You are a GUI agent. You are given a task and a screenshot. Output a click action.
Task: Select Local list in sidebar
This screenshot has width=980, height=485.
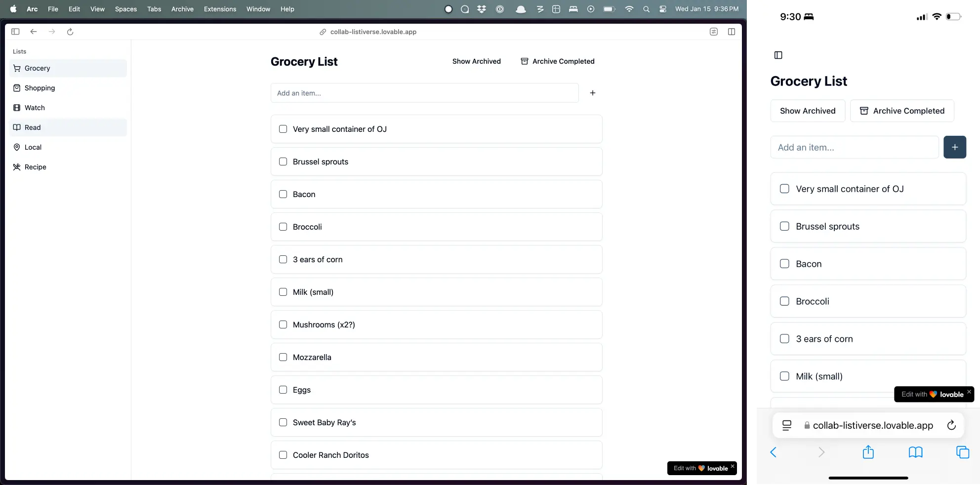tap(68, 147)
